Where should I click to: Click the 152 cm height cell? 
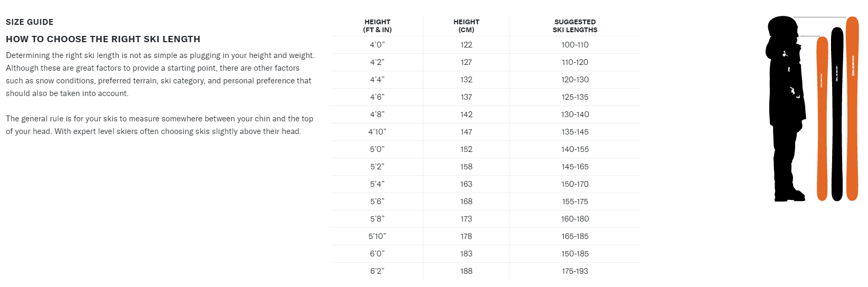tap(466, 149)
